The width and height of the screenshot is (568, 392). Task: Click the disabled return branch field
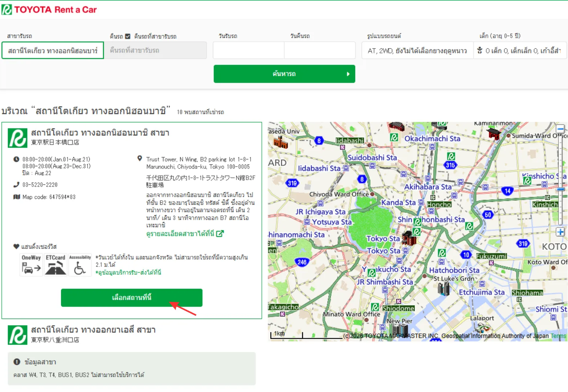click(155, 50)
